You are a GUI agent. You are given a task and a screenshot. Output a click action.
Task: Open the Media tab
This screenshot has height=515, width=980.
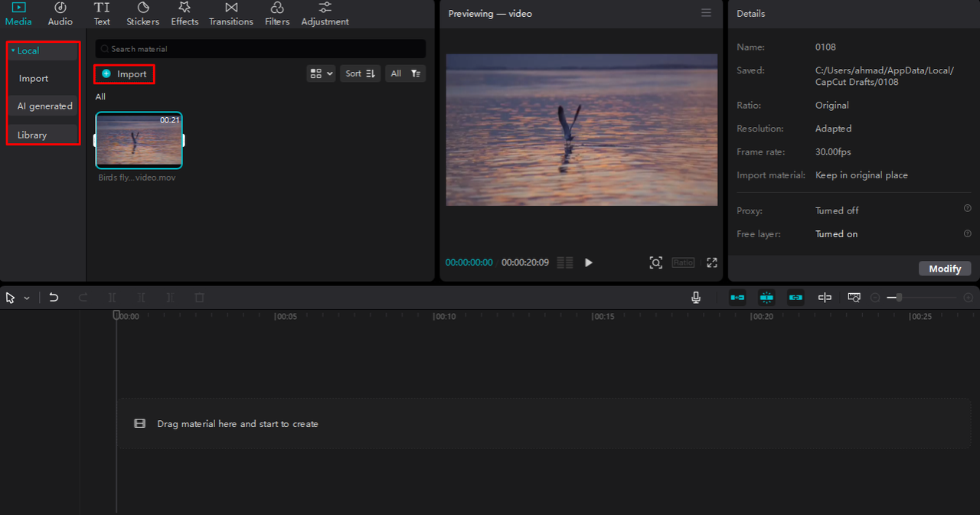tap(18, 14)
